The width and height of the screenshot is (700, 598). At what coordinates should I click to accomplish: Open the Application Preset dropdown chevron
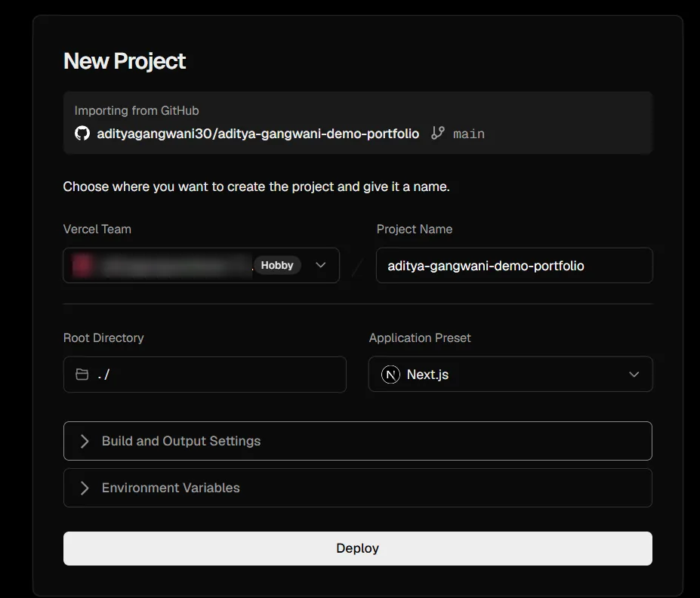pyautogui.click(x=634, y=375)
